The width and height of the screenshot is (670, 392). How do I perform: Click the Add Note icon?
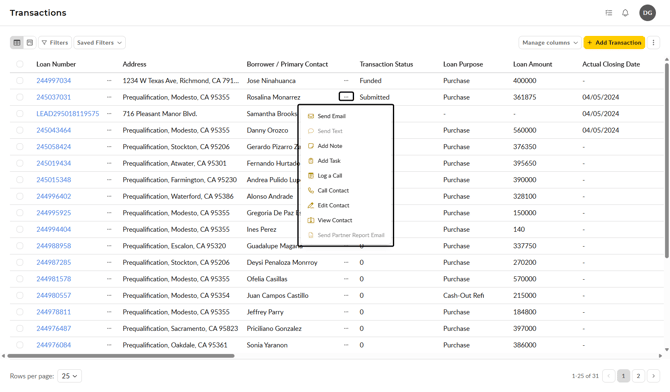(311, 146)
